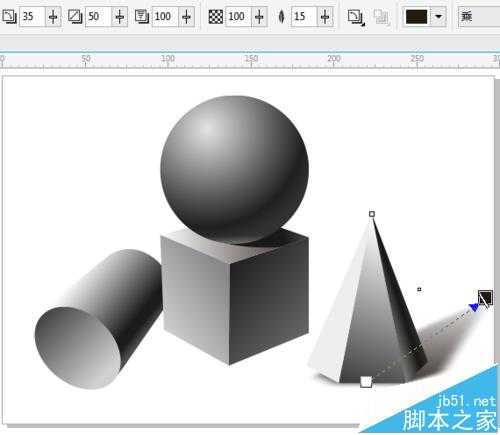Click the black shadow color swatch
Screen dimensions: 500x435
pos(416,17)
